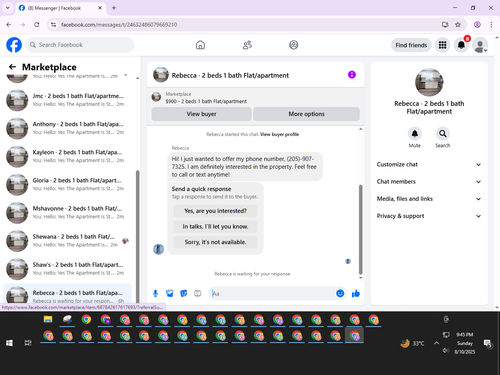Click the Find friends button

(x=411, y=45)
